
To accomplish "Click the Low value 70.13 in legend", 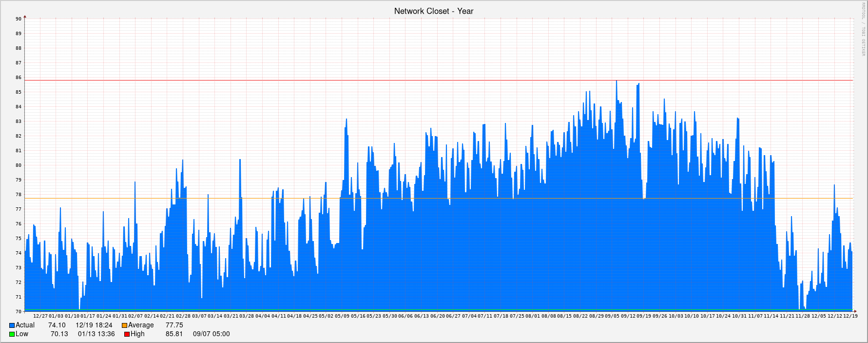I will click(59, 334).
